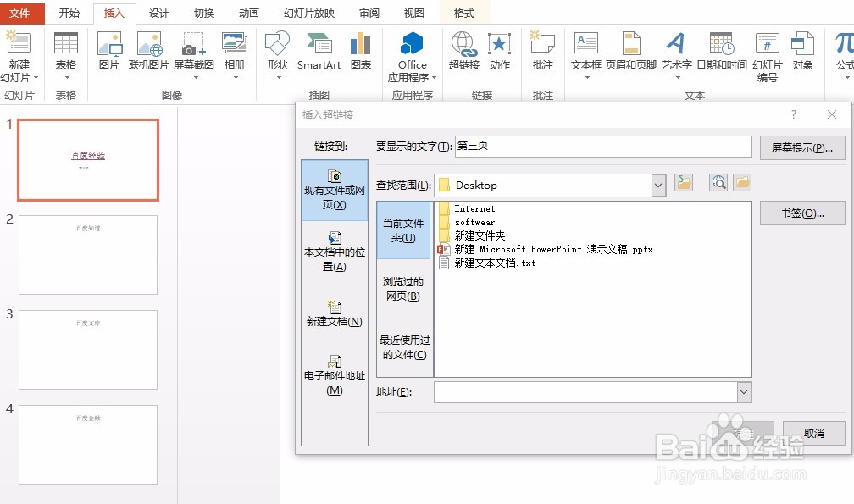Image resolution: width=854 pixels, height=504 pixels.
Task: Expand the Address (地址) dropdown arrow
Action: click(744, 392)
